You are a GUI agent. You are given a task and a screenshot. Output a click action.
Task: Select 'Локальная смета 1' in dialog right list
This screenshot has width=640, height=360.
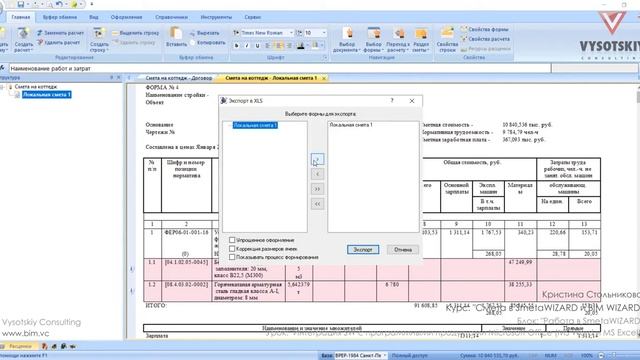(x=351, y=125)
